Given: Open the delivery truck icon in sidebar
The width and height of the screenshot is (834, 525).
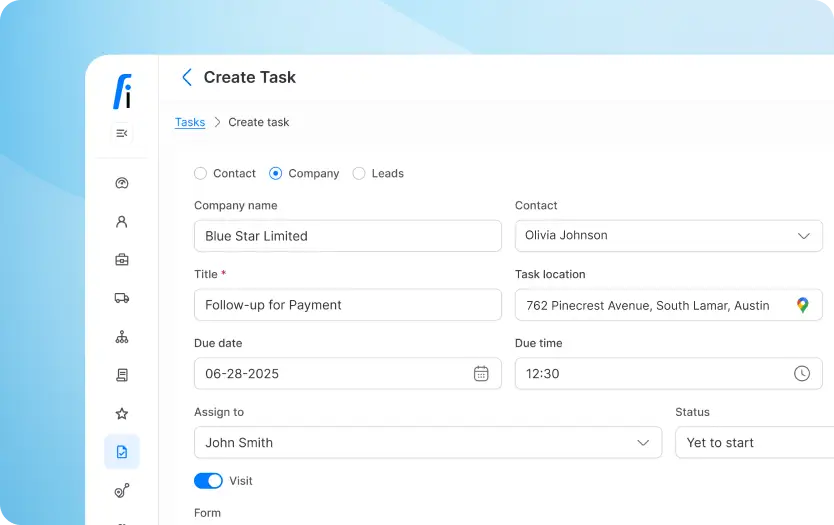Looking at the screenshot, I should [122, 298].
